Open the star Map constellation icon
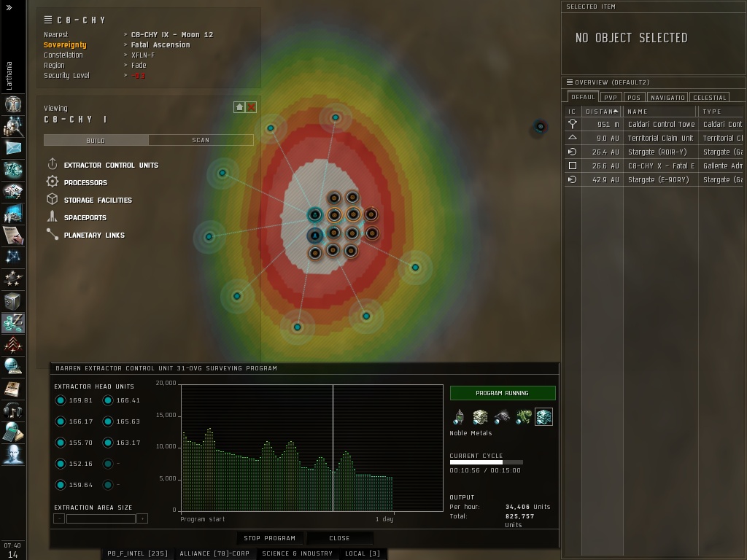The height and width of the screenshot is (560, 747). pos(13,257)
